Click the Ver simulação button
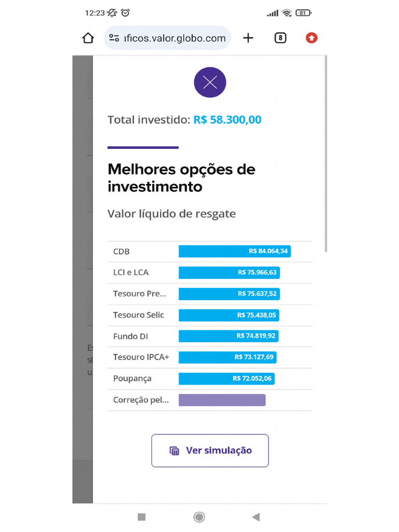 pos(210,450)
